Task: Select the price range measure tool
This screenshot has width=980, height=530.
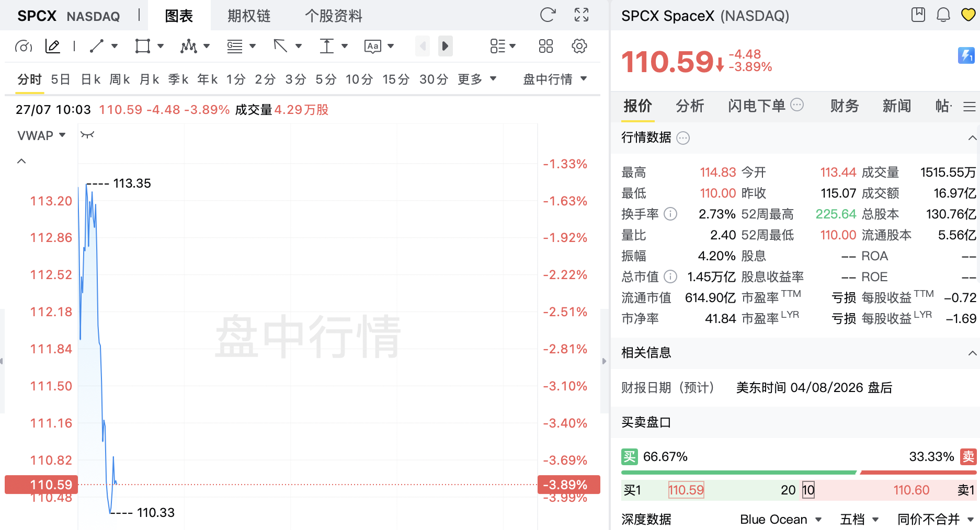Action: [326, 46]
